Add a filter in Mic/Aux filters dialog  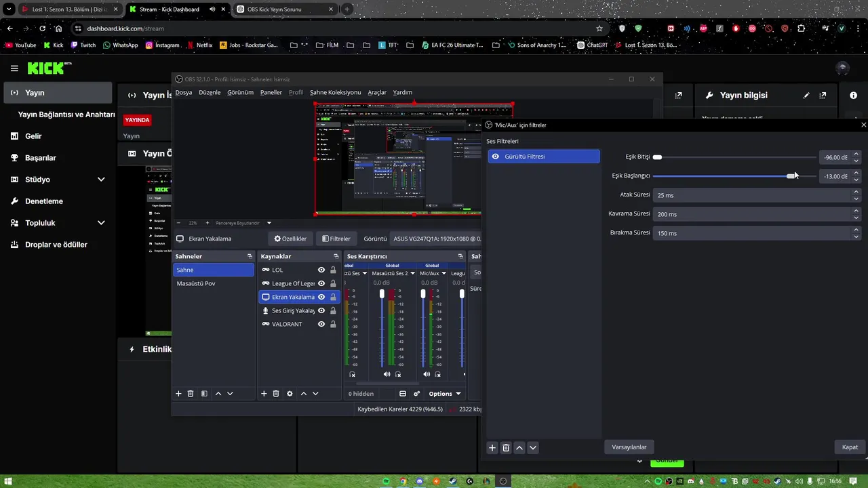pos(493,447)
